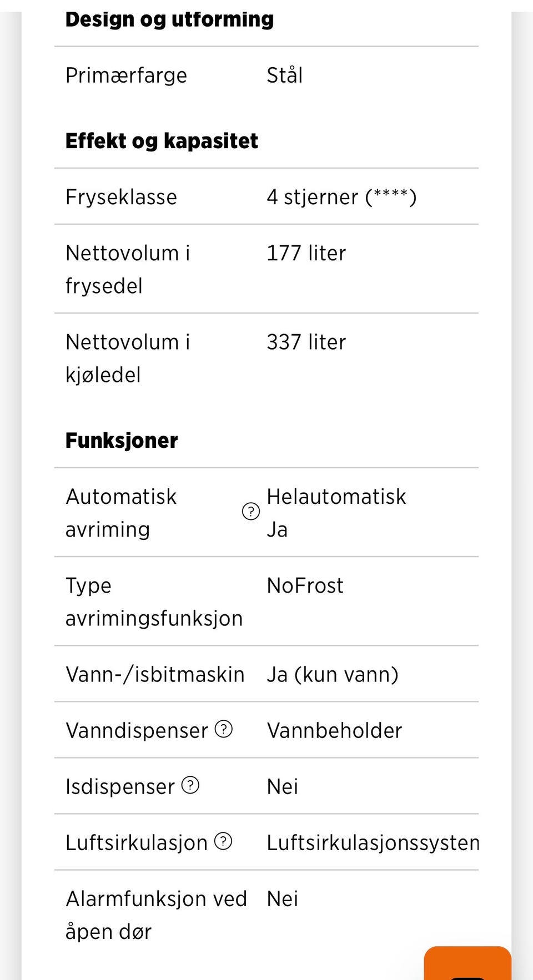This screenshot has height=980, width=533.
Task: Tap the Vannbeholder value
Action: click(334, 731)
